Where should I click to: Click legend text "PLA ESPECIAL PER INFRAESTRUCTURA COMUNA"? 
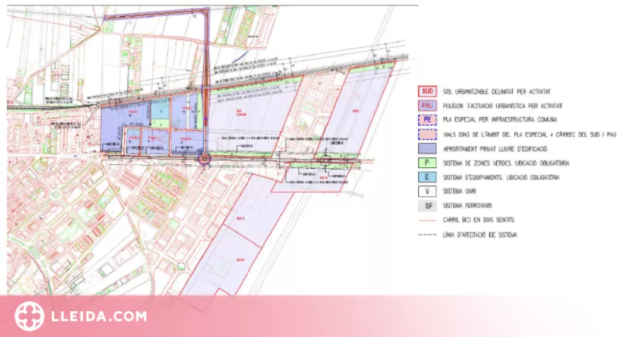coord(500,120)
